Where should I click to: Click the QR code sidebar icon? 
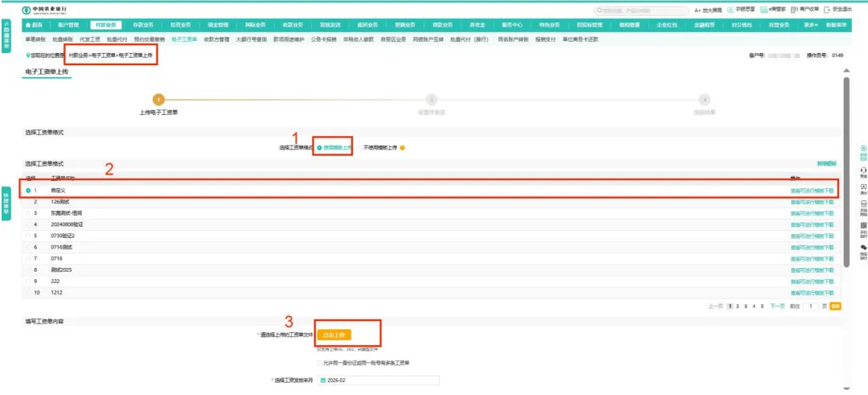click(863, 225)
